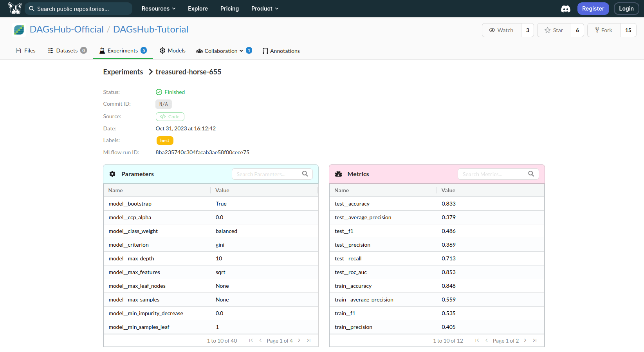Go to next Metrics page arrow
Screen dimensions: 644x352
pos(525,340)
